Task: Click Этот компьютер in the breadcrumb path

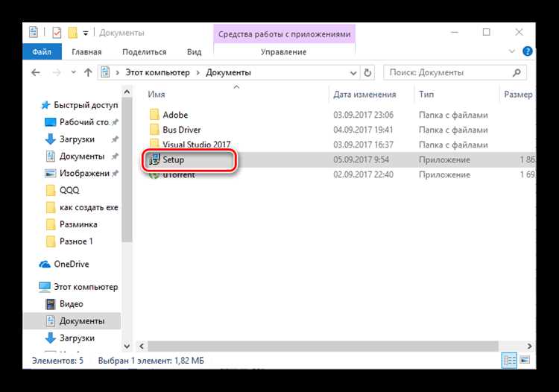Action: click(x=157, y=73)
